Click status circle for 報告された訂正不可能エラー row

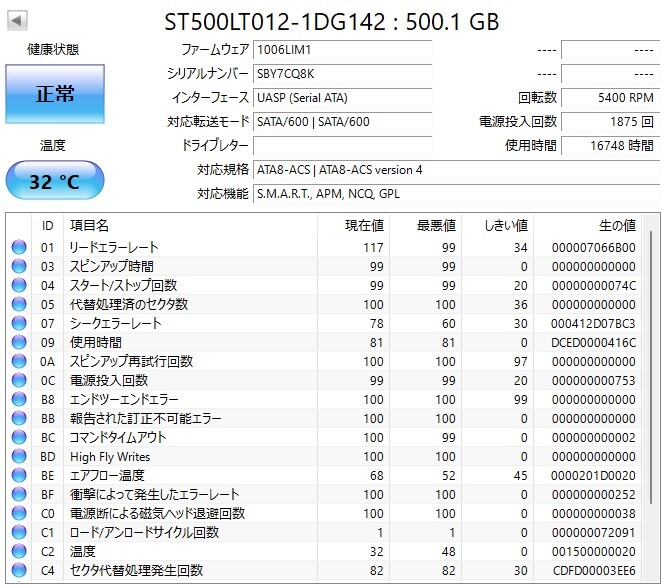click(x=19, y=418)
